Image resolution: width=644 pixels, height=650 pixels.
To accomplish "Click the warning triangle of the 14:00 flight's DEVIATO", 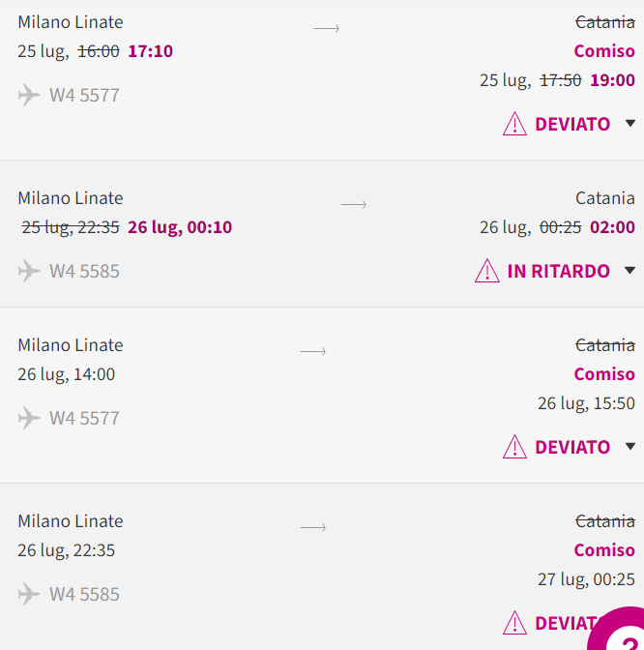I will point(514,447).
